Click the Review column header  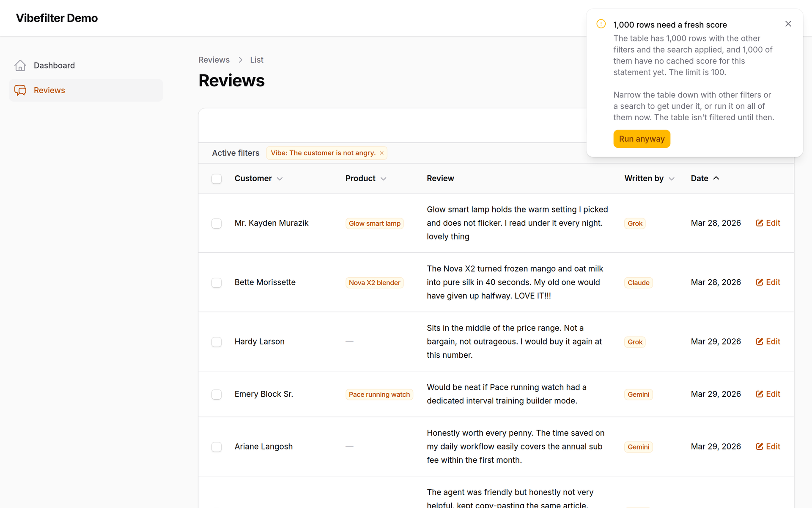coord(440,179)
